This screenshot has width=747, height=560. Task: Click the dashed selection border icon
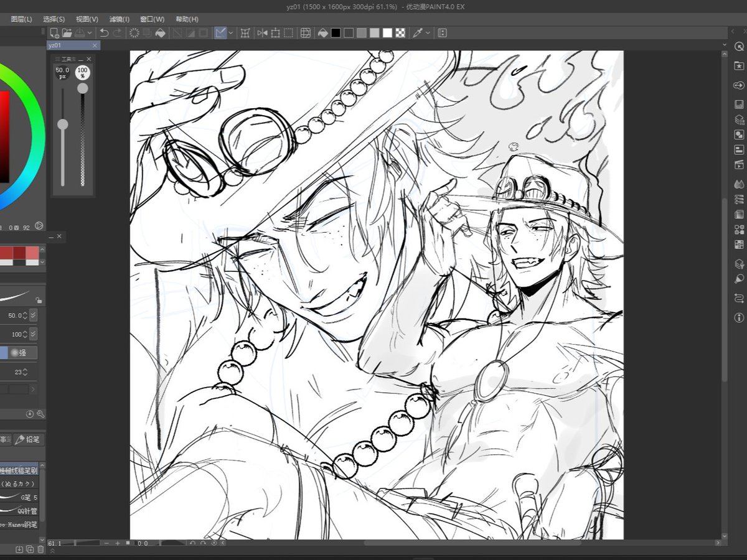point(288,32)
